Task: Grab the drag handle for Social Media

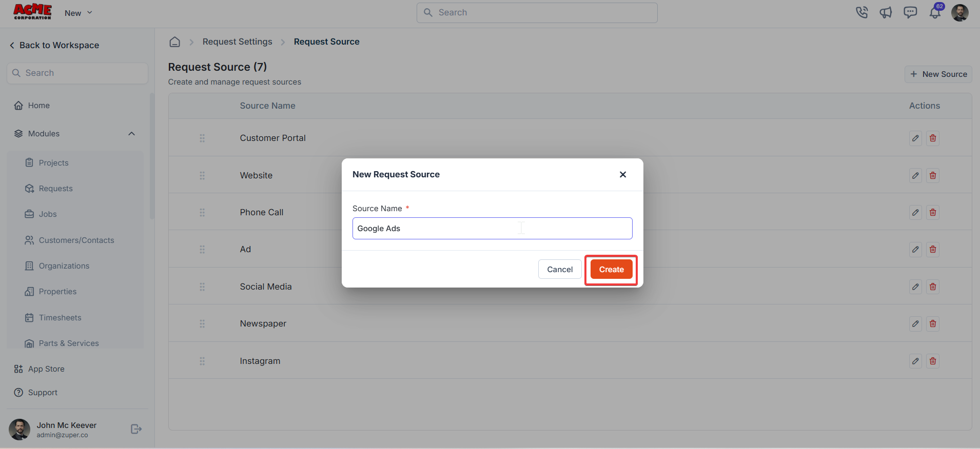Action: tap(202, 287)
